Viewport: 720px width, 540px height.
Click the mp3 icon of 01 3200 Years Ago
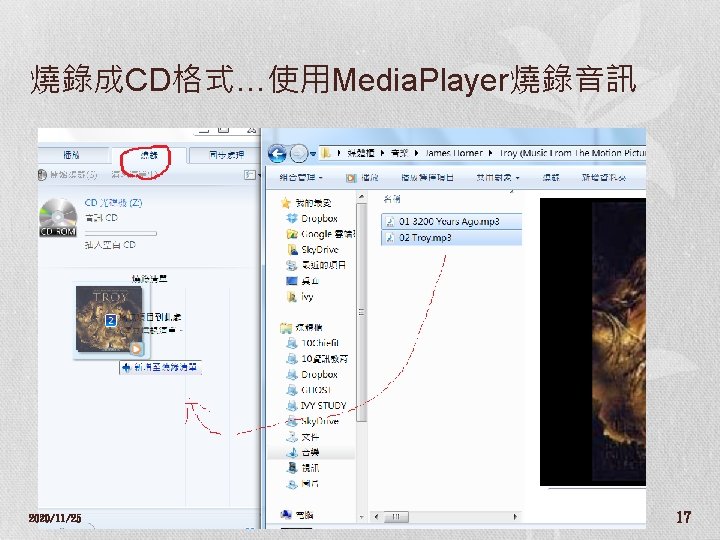pyautogui.click(x=390, y=221)
